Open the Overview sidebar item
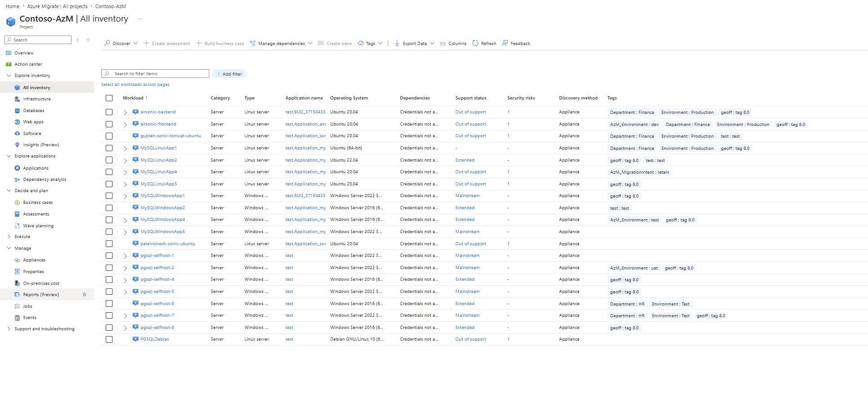 coord(24,53)
